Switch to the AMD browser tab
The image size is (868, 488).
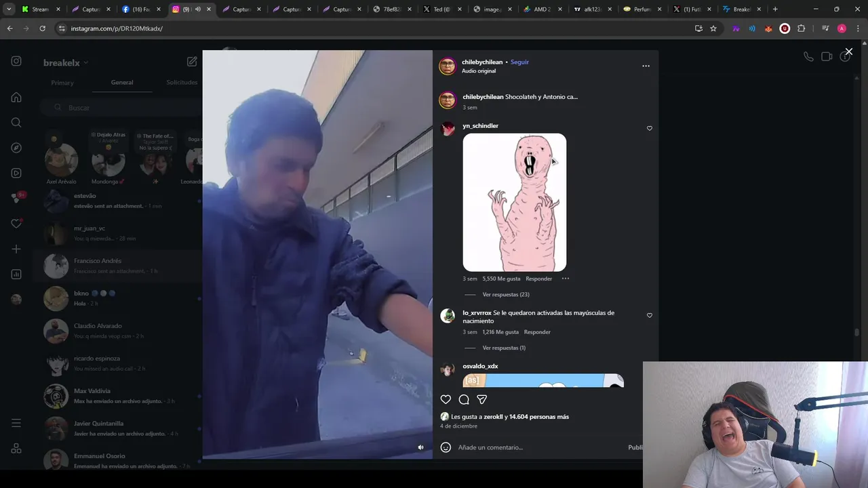542,9
